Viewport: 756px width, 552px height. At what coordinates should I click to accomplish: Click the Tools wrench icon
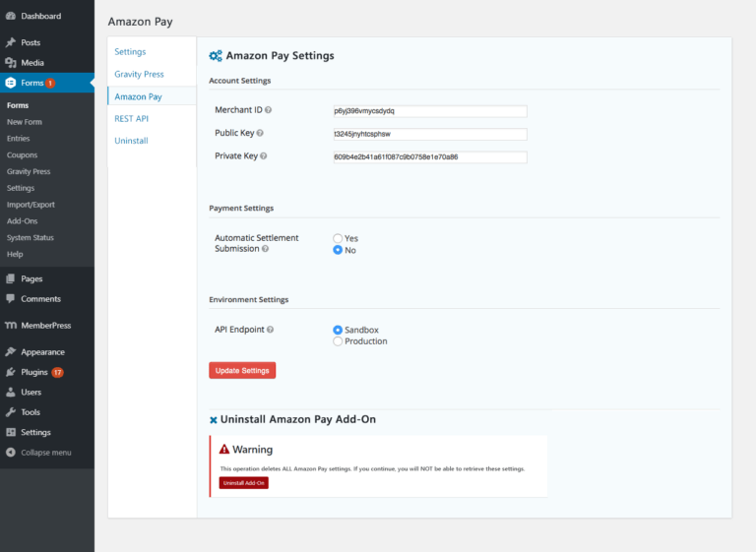coord(11,412)
